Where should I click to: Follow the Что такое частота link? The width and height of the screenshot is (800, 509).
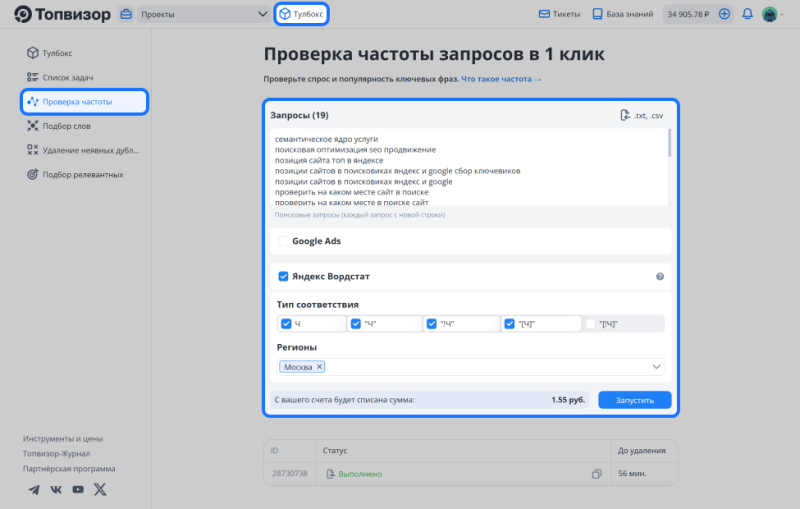click(x=501, y=79)
